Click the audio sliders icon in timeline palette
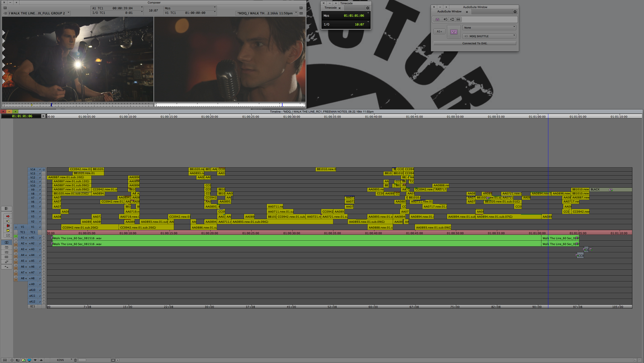This screenshot has height=363, width=644. click(6, 252)
